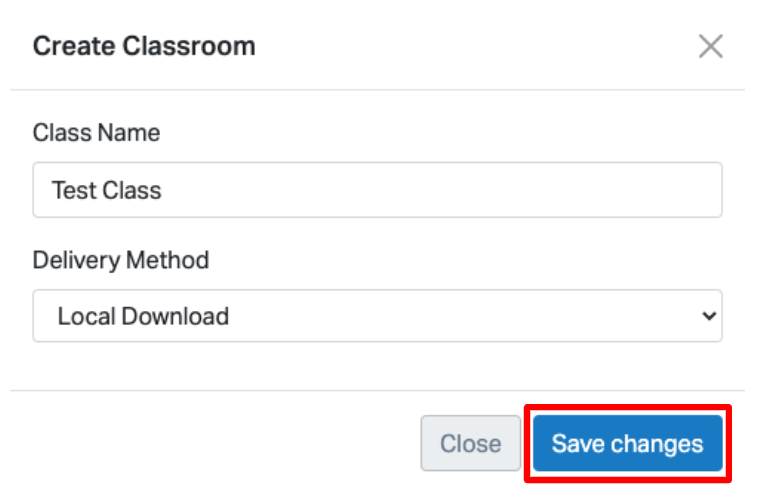
Task: Click the "Class Name" label
Action: pos(96,132)
